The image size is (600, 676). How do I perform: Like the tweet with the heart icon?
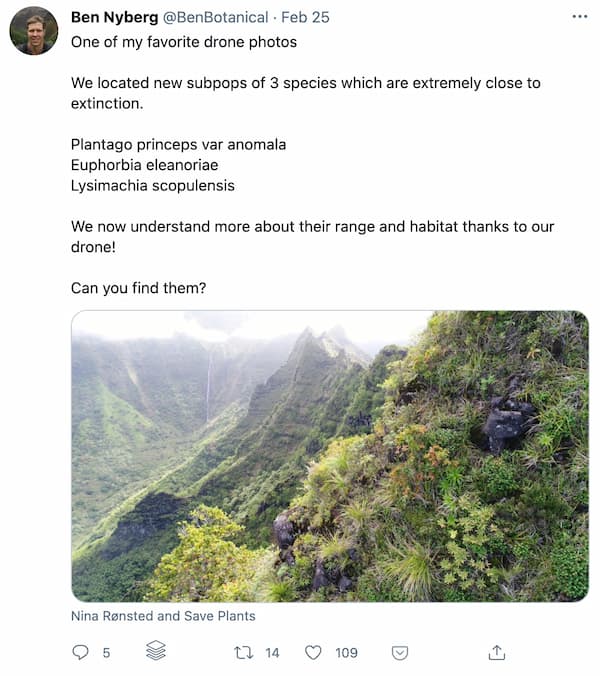[x=313, y=652]
